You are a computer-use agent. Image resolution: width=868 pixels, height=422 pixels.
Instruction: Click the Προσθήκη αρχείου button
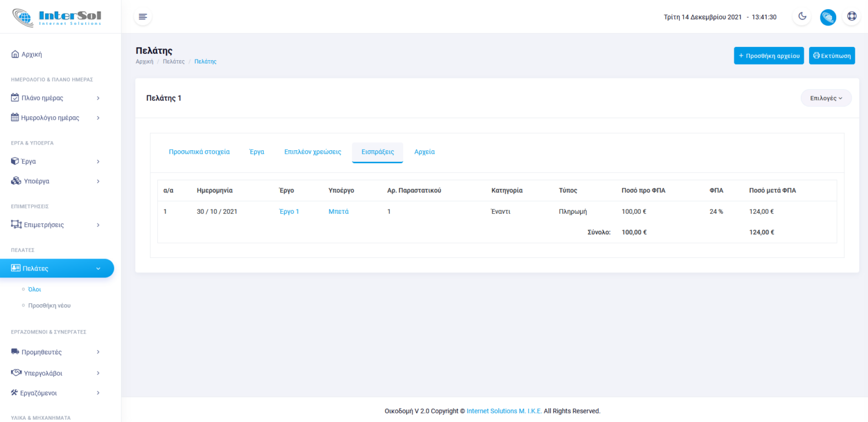(x=768, y=56)
